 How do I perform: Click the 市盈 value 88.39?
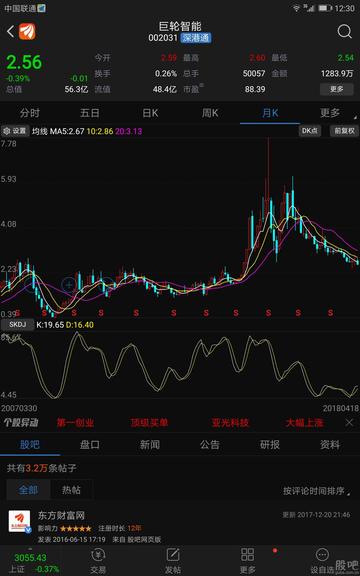pos(255,89)
